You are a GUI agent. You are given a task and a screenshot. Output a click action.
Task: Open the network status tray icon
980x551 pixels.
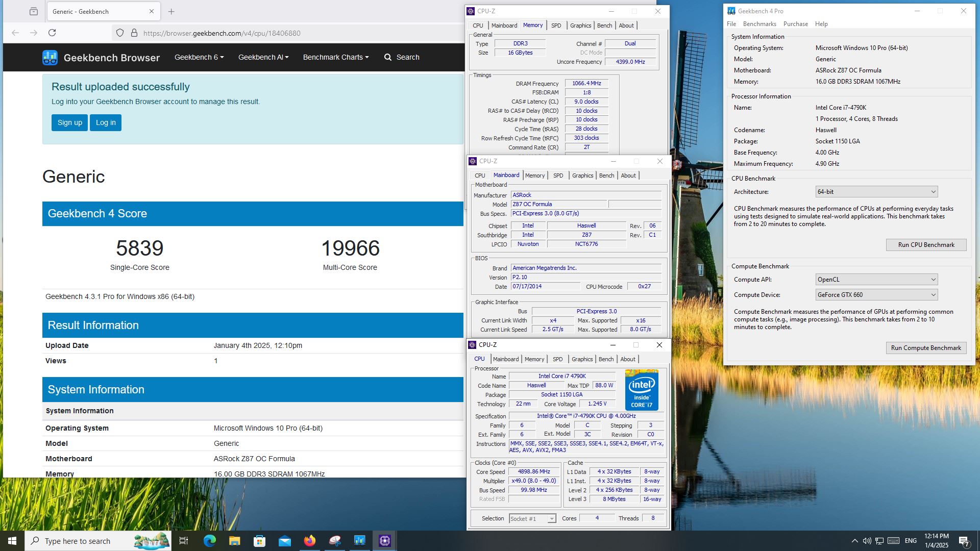point(879,541)
